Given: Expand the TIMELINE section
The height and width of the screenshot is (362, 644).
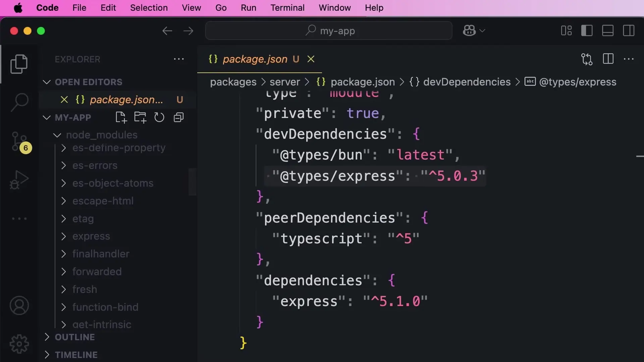Looking at the screenshot, I should point(76,355).
